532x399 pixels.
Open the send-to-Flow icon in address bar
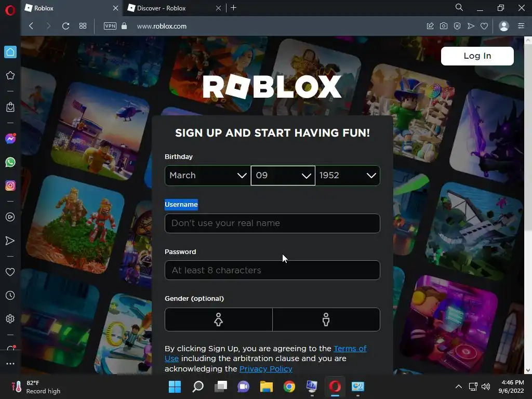click(471, 26)
